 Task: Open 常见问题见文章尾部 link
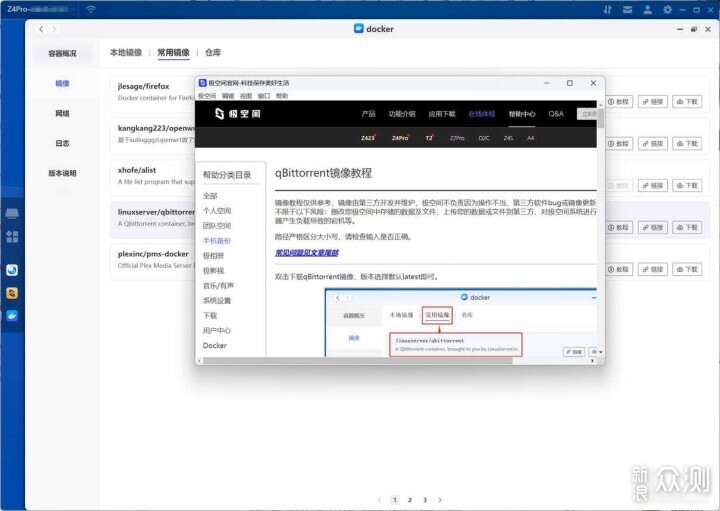[x=307, y=253]
